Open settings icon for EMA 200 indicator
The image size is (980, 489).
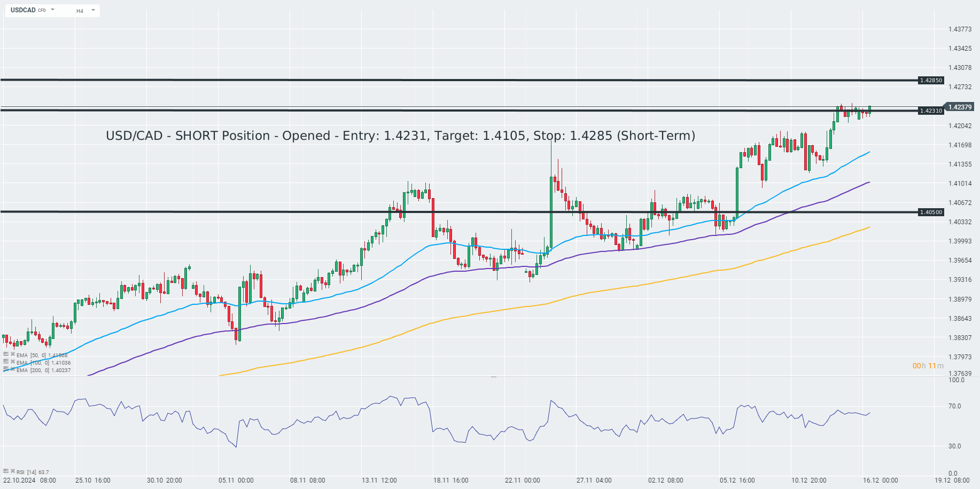[x=6, y=369]
